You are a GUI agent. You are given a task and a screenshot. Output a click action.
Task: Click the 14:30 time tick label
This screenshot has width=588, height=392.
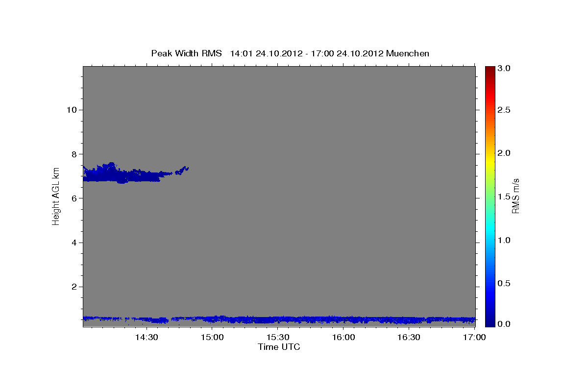coord(146,337)
